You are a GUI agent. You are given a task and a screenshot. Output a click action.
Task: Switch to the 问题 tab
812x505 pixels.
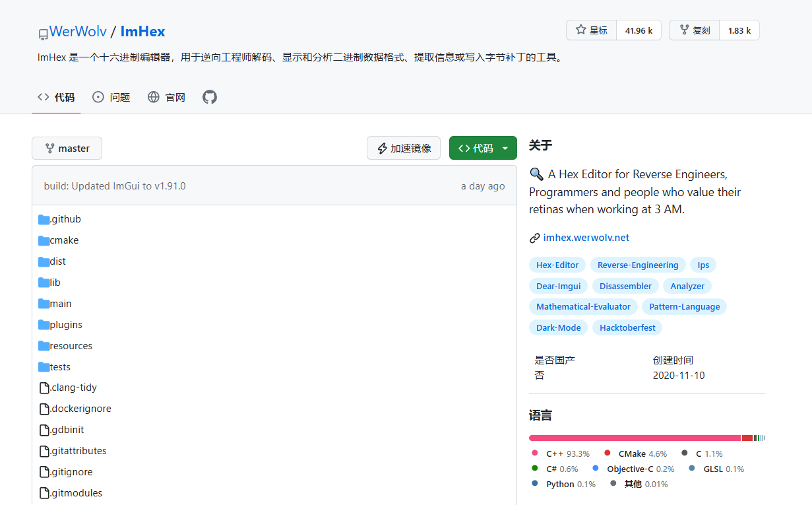111,97
